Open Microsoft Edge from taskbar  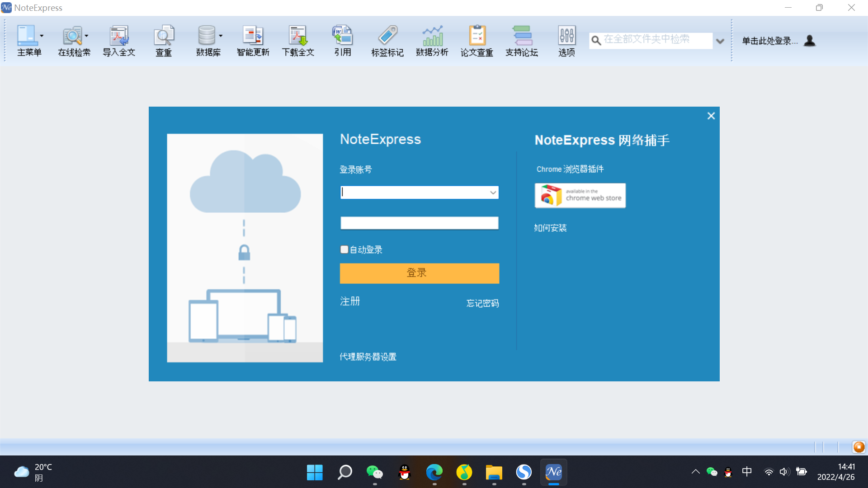pyautogui.click(x=434, y=473)
